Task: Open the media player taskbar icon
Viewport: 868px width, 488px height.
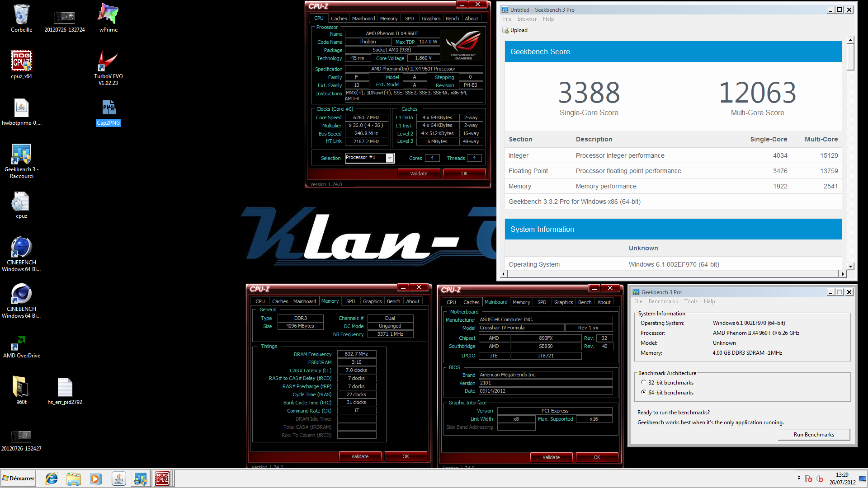Action: [96, 479]
